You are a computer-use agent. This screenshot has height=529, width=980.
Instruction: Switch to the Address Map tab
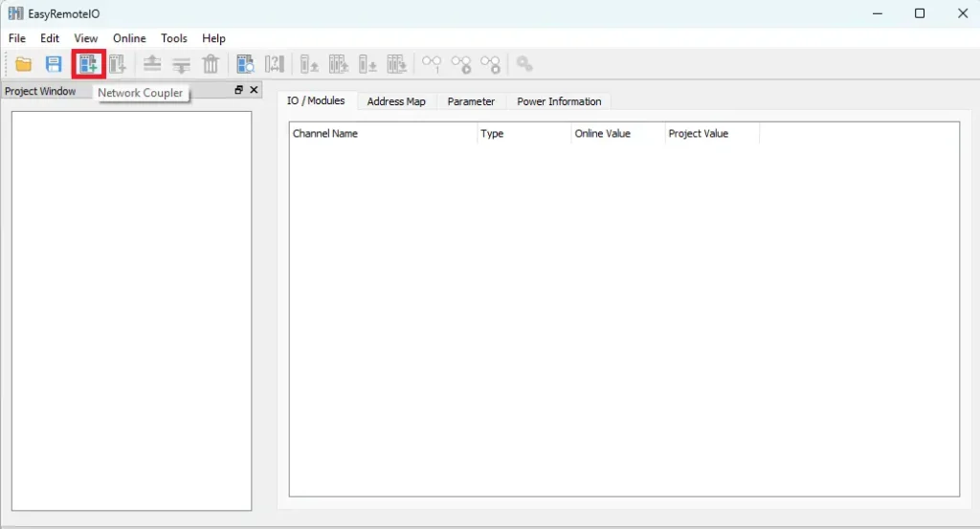point(396,101)
